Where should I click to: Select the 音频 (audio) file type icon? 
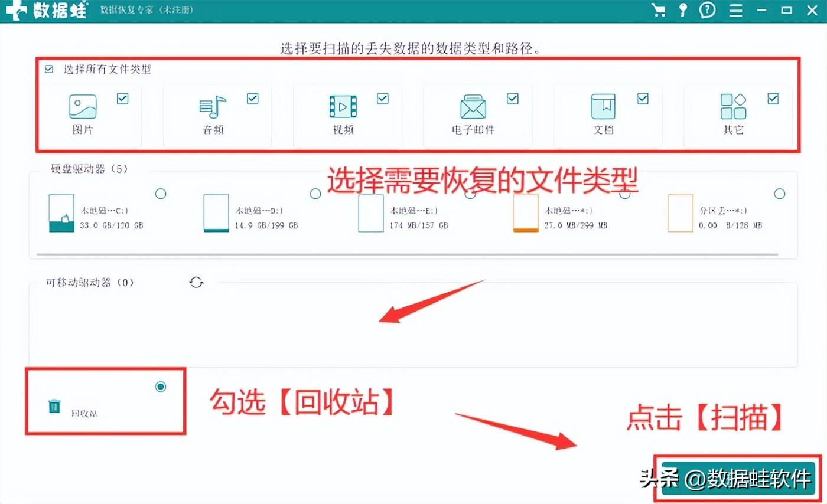(213, 107)
